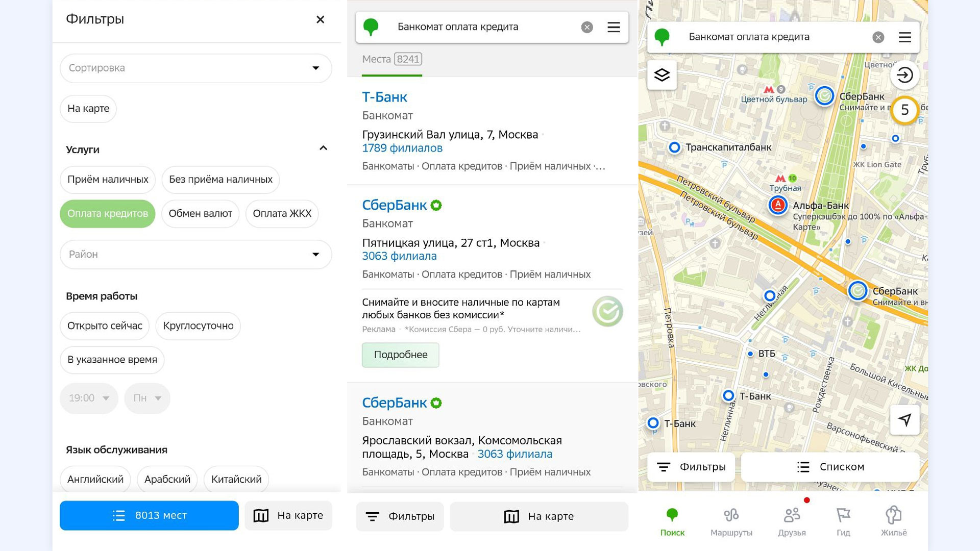
Task: Open the Друзья bottom tab
Action: coord(792,521)
